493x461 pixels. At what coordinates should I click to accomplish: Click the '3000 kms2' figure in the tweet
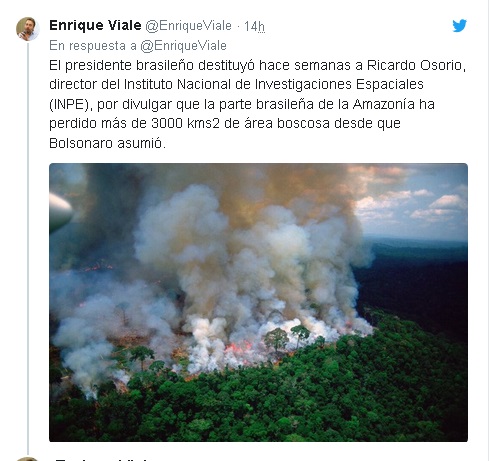(185, 124)
